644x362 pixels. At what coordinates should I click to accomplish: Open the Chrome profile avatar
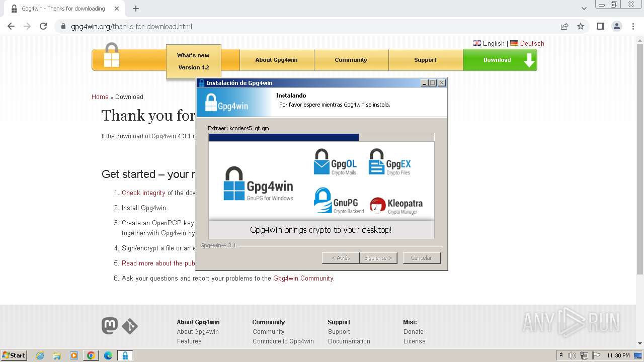(616, 27)
